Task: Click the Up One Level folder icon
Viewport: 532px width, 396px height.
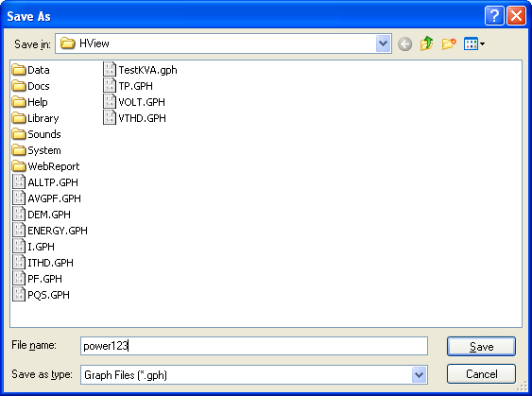Action: pos(426,43)
